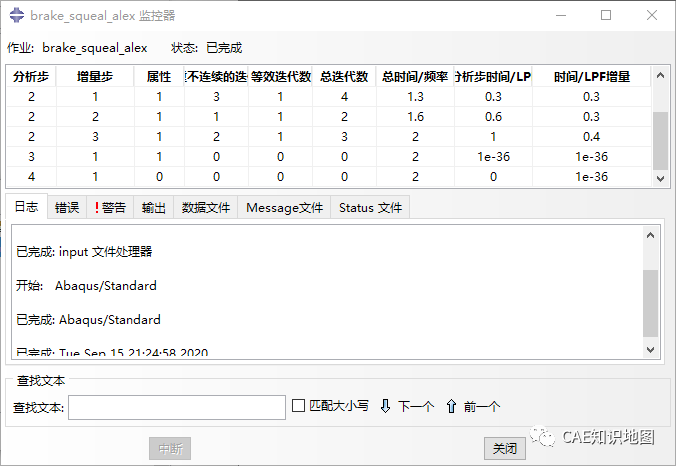
Task: Open the Message文件 tab
Action: [284, 208]
